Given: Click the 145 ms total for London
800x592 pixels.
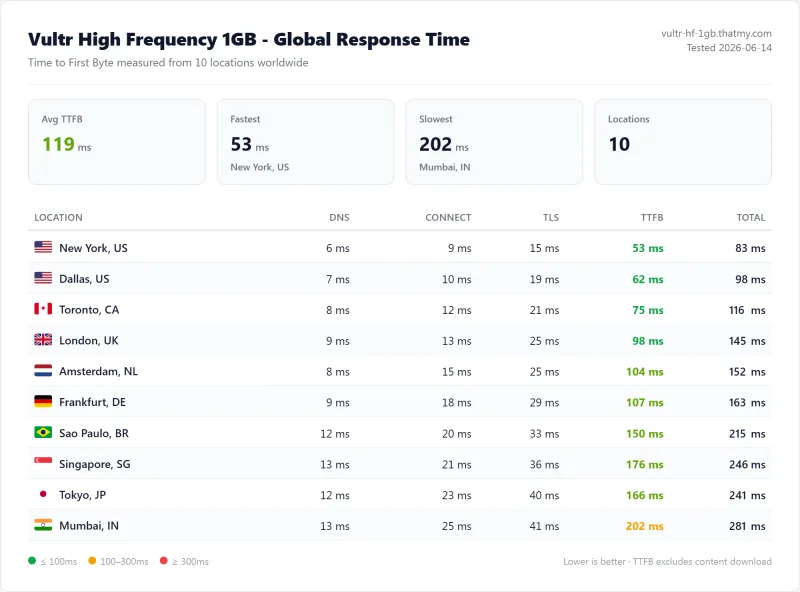Looking at the screenshot, I should coord(747,341).
